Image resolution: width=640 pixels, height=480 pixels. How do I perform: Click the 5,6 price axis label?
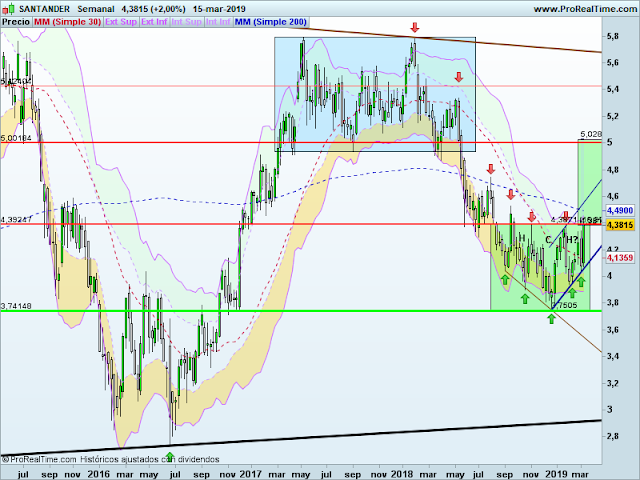click(x=612, y=62)
